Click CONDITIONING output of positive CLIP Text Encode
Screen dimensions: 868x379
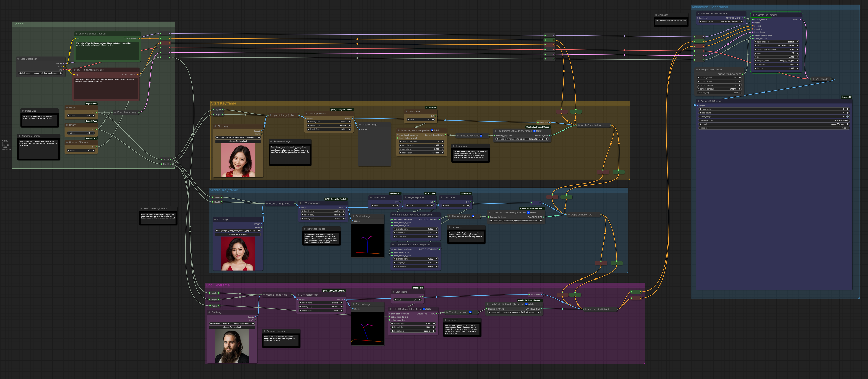tap(139, 38)
